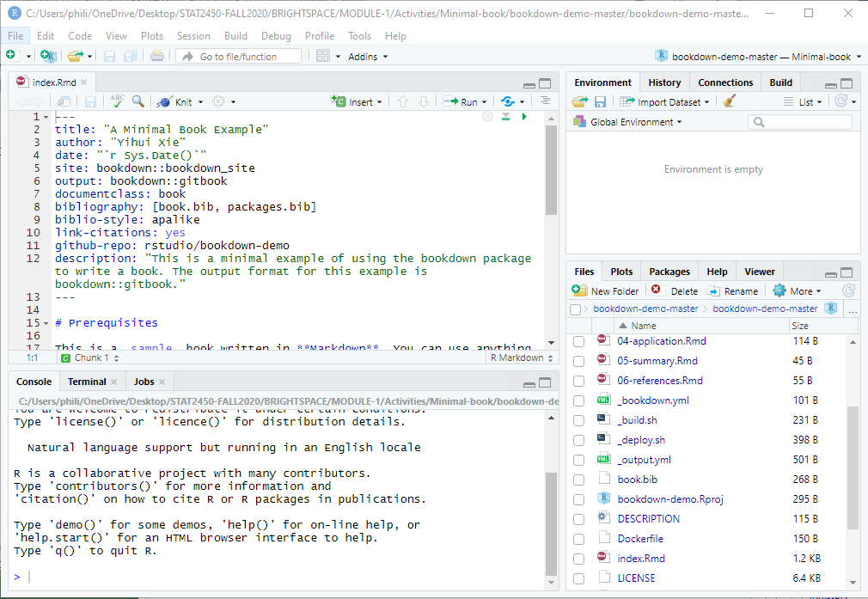
Task: Open the Knit options dropdown arrow
Action: (200, 102)
